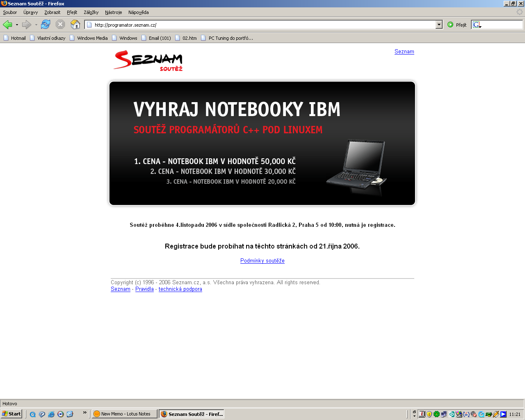
Task: Click the IBM notebook contest banner
Action: [262, 143]
